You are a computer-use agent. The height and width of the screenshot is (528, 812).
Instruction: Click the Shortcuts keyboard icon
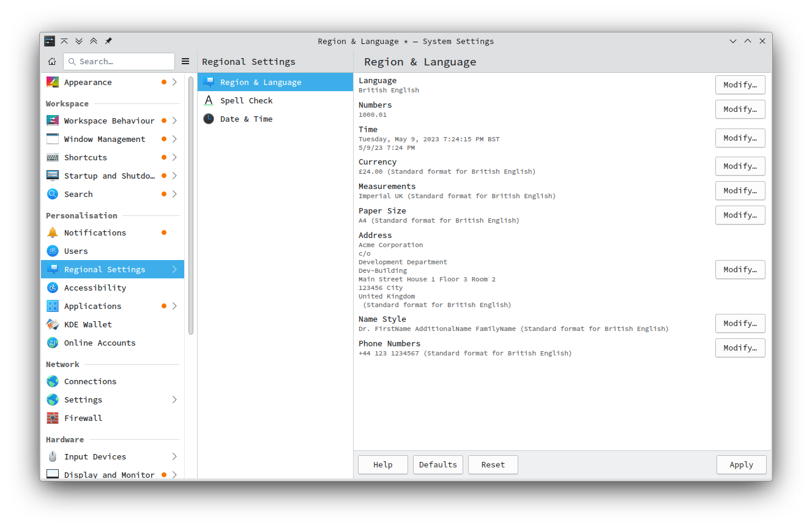click(x=53, y=157)
